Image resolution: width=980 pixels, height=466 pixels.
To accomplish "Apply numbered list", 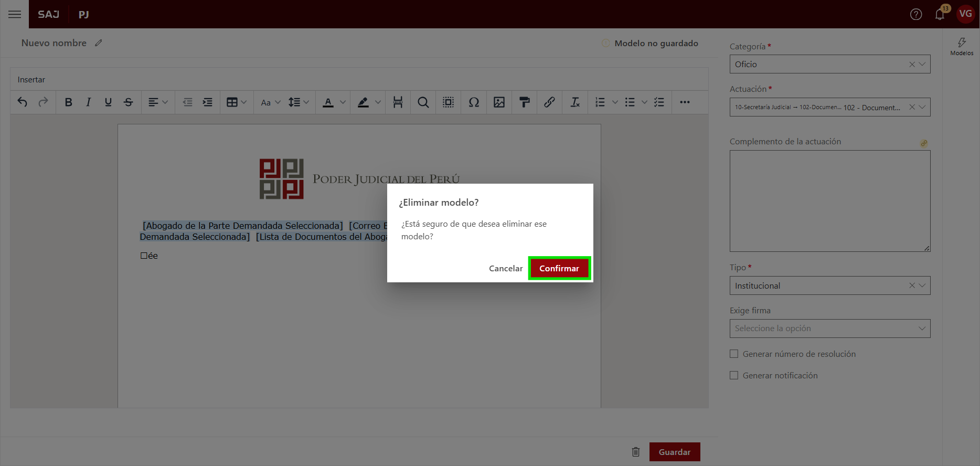I will [600, 102].
